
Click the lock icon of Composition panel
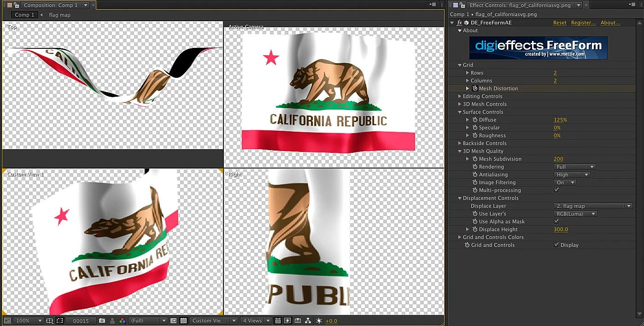tap(17, 5)
